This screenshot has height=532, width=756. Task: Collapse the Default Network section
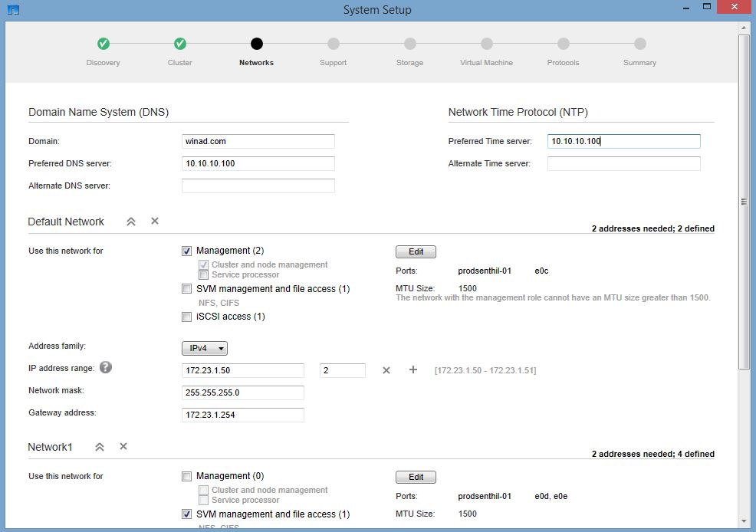coord(130,221)
